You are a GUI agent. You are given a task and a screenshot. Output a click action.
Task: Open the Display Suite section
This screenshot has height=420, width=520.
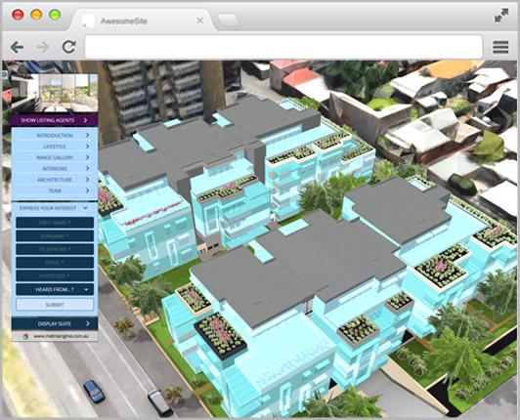[55, 323]
